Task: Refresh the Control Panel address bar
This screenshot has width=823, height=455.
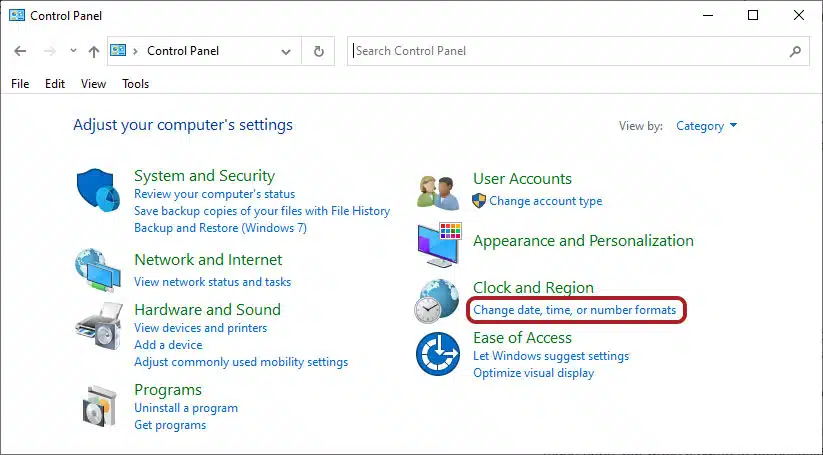Action: pos(318,51)
